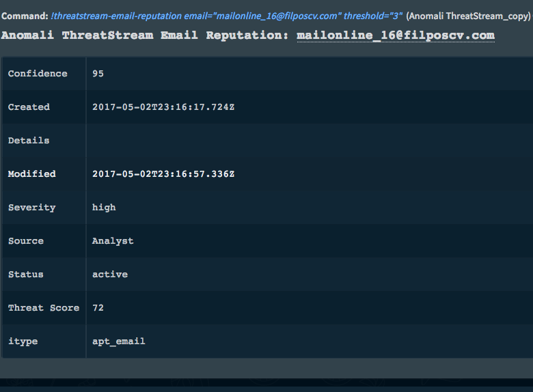Click the "Anomali ThreatStream Email Reputation" heading text
This screenshot has height=392, width=533.
coord(146,35)
